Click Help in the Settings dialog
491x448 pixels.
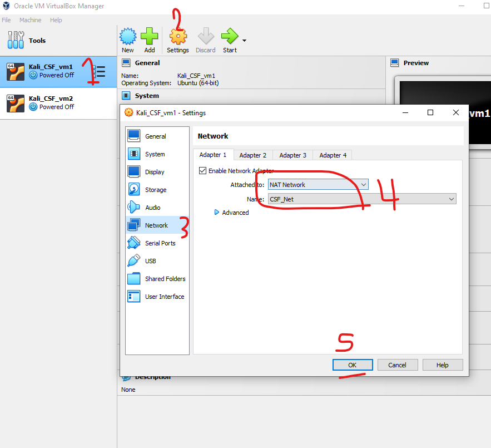443,365
